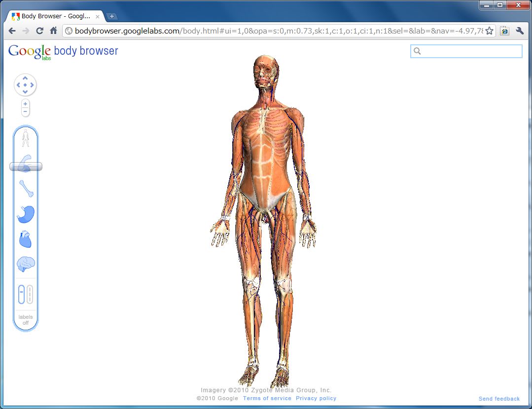Click the layer opacity slider handle

pyautogui.click(x=26, y=167)
